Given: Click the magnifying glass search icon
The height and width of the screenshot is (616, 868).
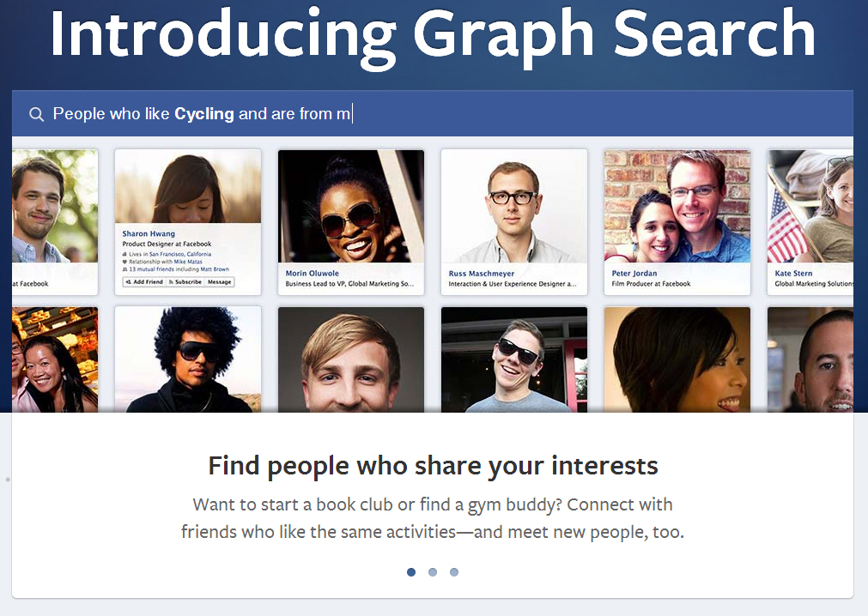Looking at the screenshot, I should 37,114.
